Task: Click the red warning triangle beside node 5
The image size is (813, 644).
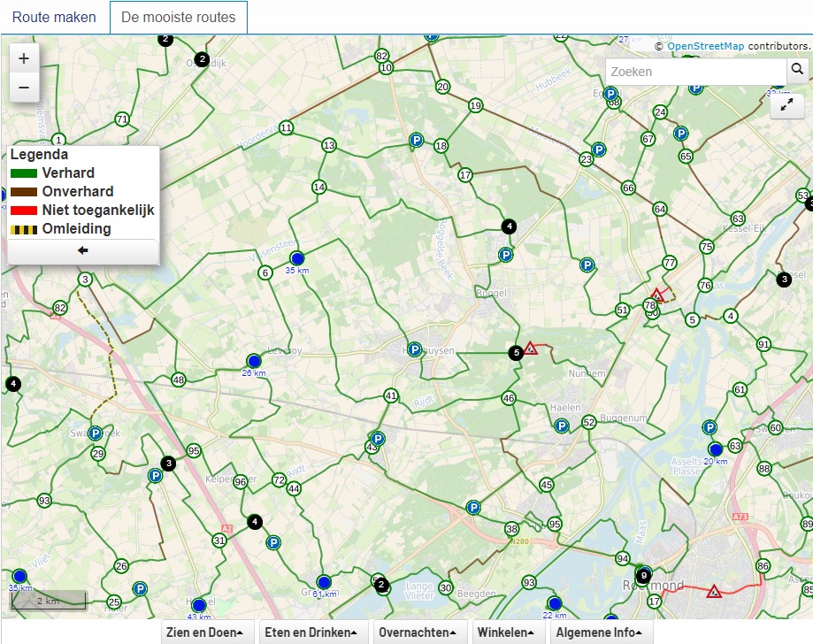Action: tap(531, 349)
